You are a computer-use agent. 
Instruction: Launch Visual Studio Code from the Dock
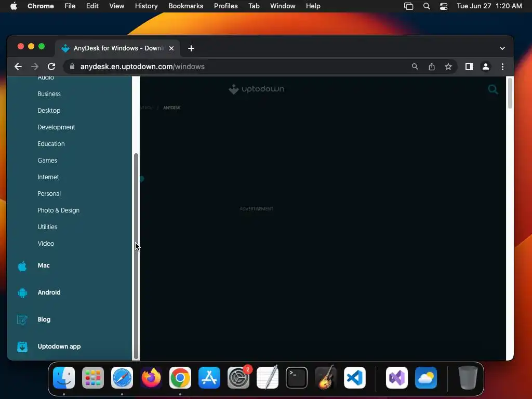(354, 378)
